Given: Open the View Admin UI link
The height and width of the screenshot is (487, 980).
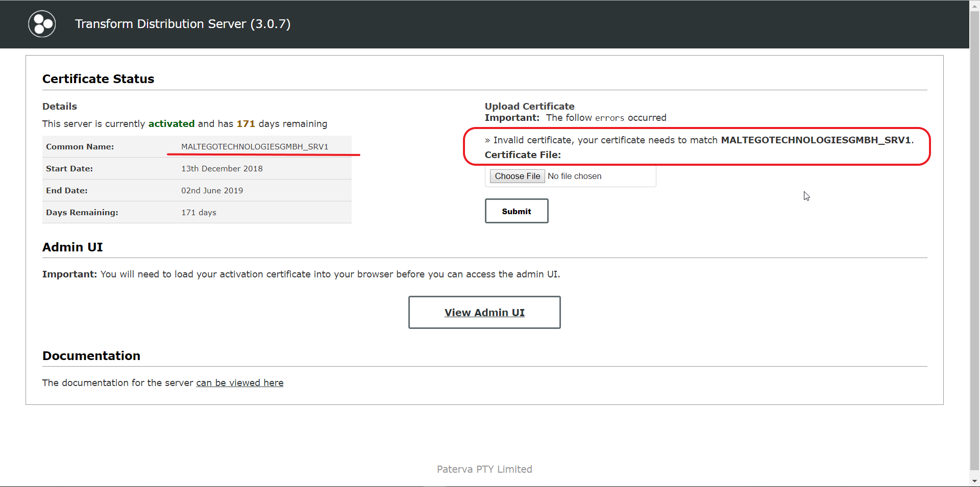Looking at the screenshot, I should point(484,313).
